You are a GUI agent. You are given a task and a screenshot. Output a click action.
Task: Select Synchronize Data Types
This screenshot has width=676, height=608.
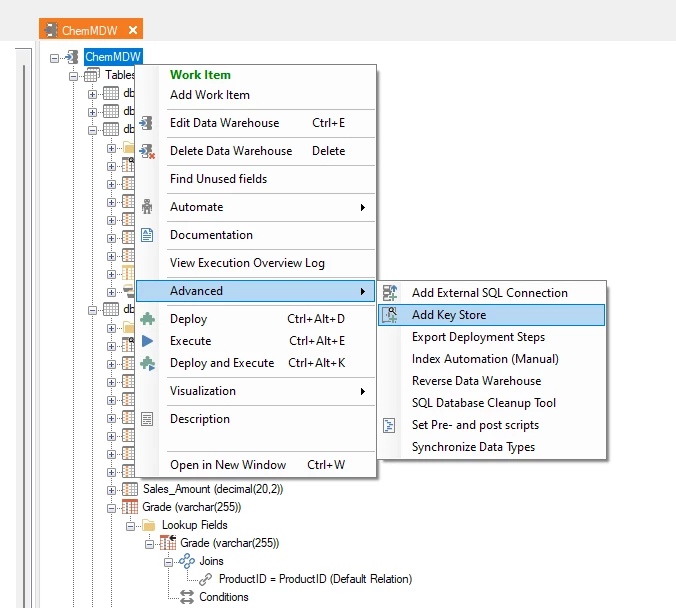click(x=491, y=447)
